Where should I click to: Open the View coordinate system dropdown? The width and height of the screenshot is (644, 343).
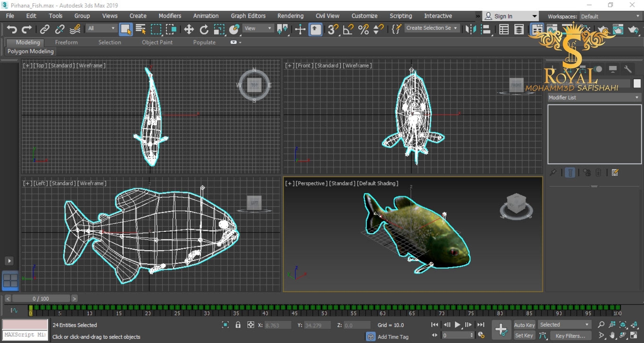tap(258, 28)
